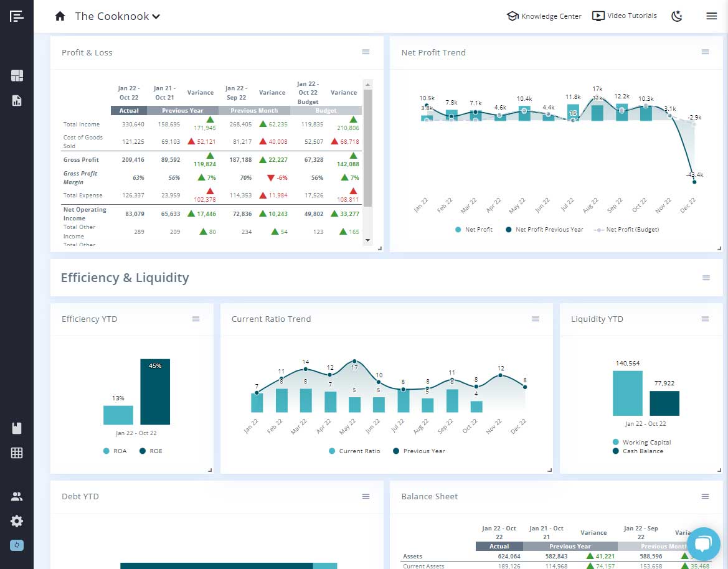Toggle dark mode with the moon icon
Image resolution: width=728 pixels, height=569 pixels.
(x=677, y=16)
